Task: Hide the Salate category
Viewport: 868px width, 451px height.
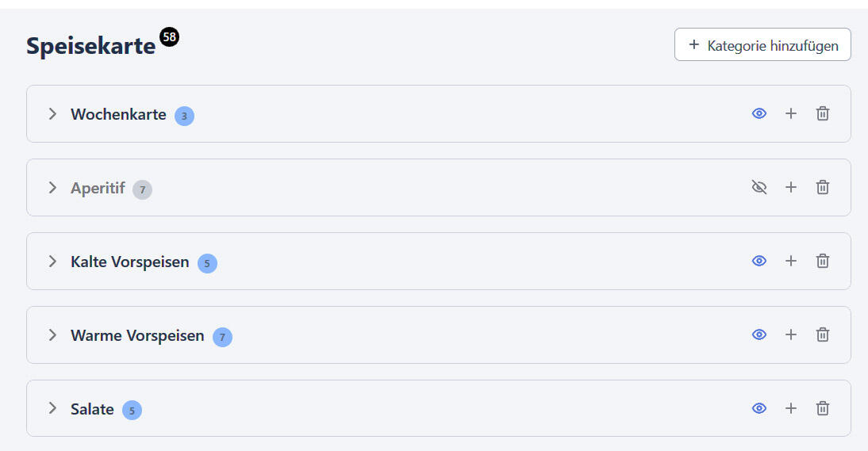Action: coord(759,408)
